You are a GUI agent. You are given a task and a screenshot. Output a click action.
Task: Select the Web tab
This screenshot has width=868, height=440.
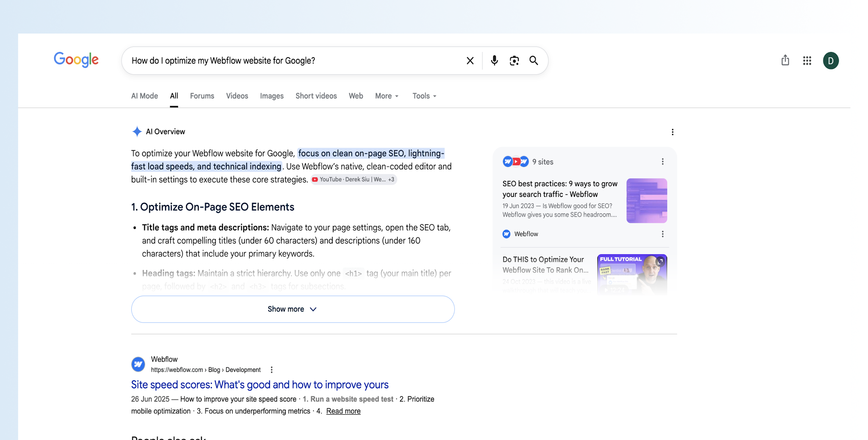click(x=356, y=96)
